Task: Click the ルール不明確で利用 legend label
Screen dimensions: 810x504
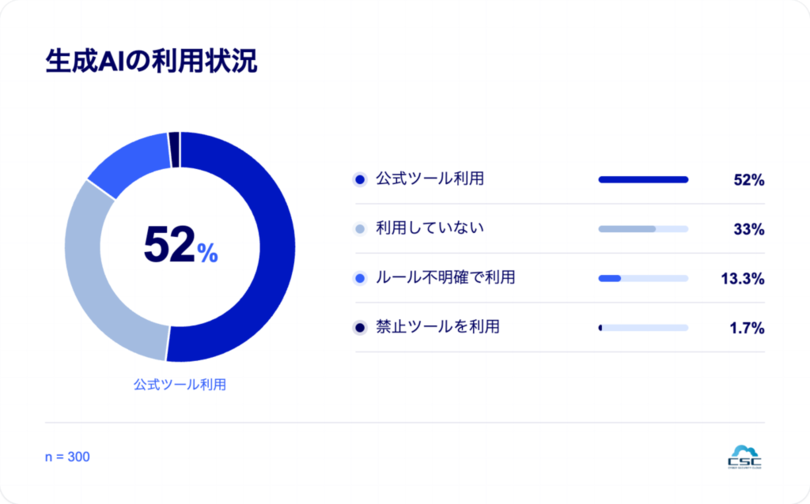Action: pyautogui.click(x=445, y=278)
